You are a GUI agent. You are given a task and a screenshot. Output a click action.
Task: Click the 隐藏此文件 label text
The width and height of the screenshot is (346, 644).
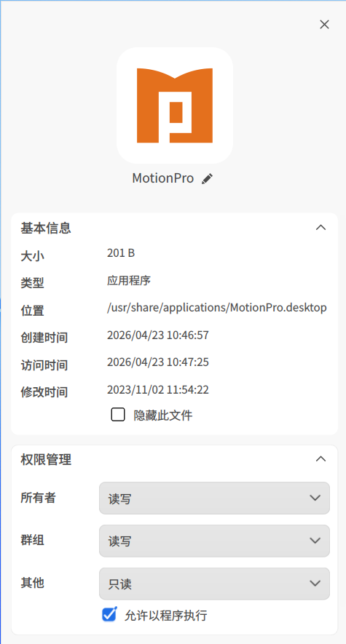pos(163,416)
